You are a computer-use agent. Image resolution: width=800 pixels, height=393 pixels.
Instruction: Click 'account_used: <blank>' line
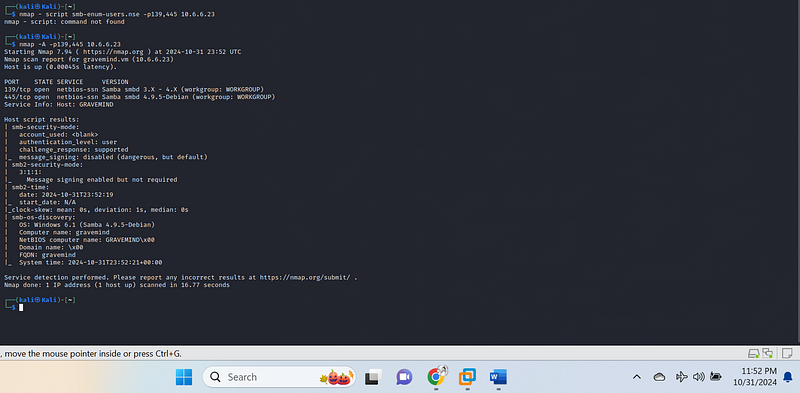[x=59, y=135]
